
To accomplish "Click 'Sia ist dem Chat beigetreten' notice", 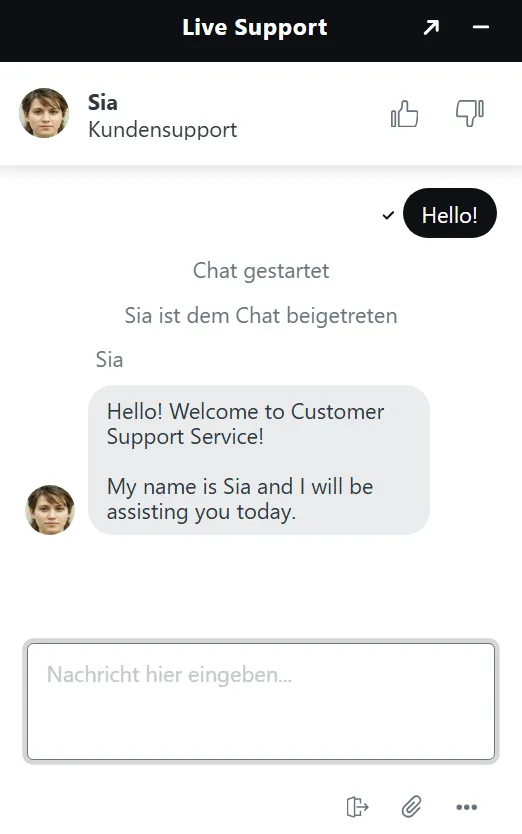I will [x=261, y=315].
